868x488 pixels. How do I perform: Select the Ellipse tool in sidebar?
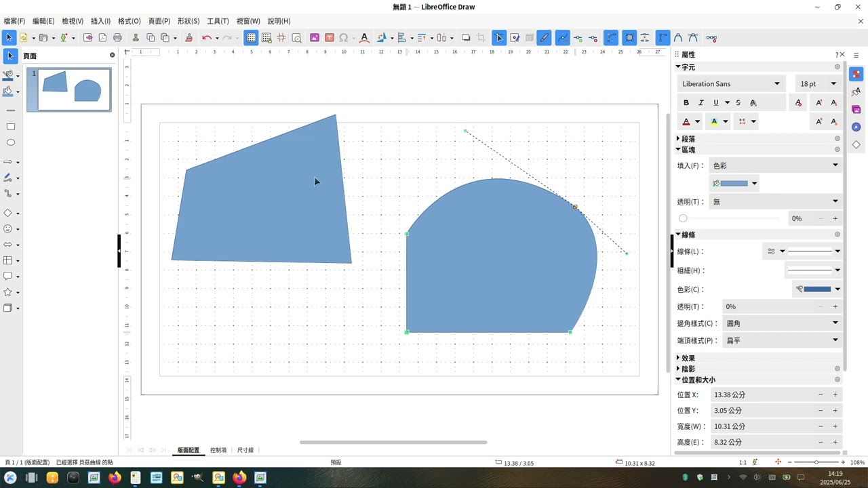[x=10, y=142]
